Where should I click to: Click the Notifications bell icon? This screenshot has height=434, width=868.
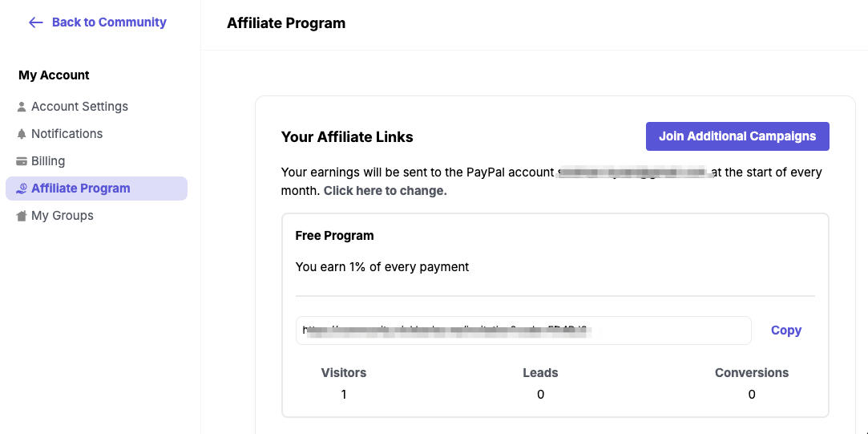22,134
